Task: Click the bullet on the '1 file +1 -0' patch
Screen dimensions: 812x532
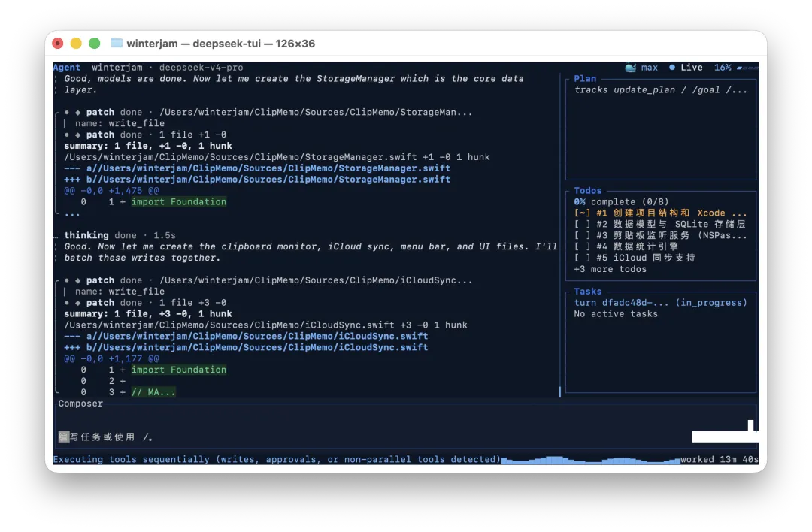Action: [x=67, y=135]
